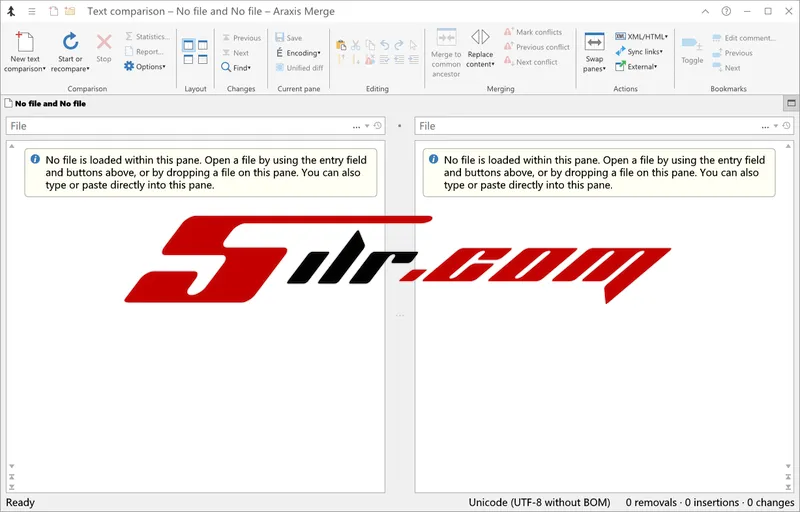Click the Araxis Merge app icon in the title bar
The width and height of the screenshot is (800, 512).
pyautogui.click(x=11, y=11)
